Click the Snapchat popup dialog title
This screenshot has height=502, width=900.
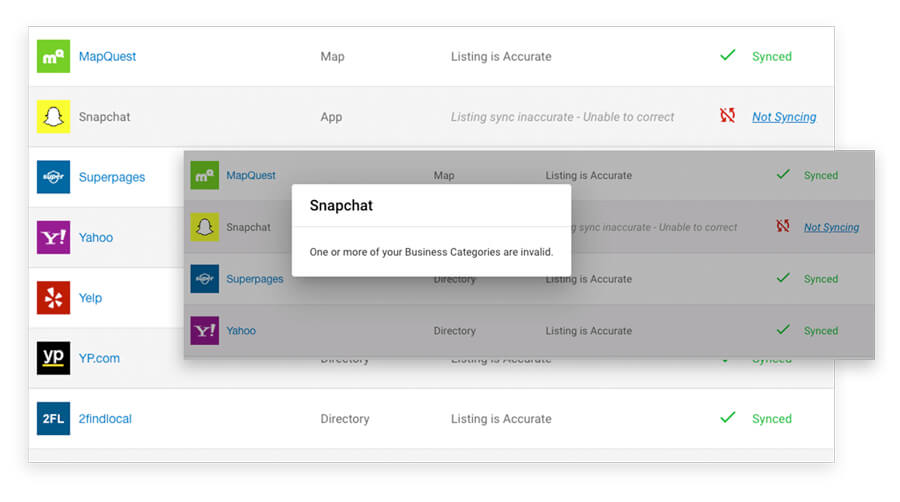(341, 206)
